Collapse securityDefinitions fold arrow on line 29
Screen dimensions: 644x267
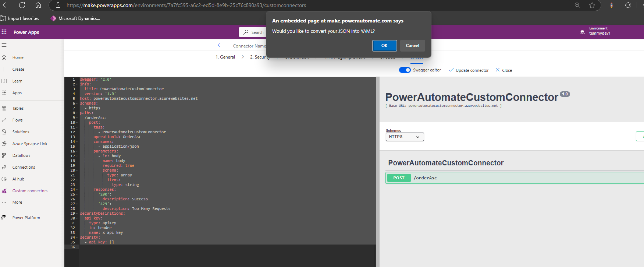[x=77, y=214]
